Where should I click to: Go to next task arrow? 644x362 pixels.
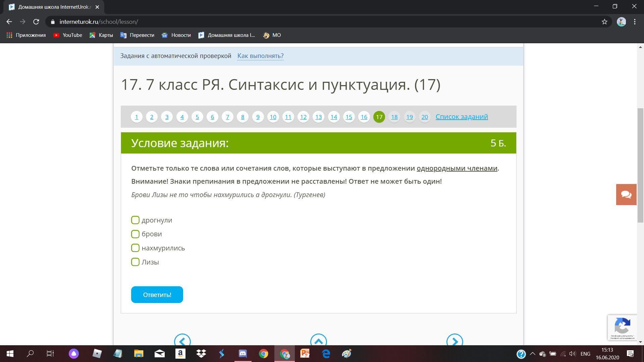point(454,341)
